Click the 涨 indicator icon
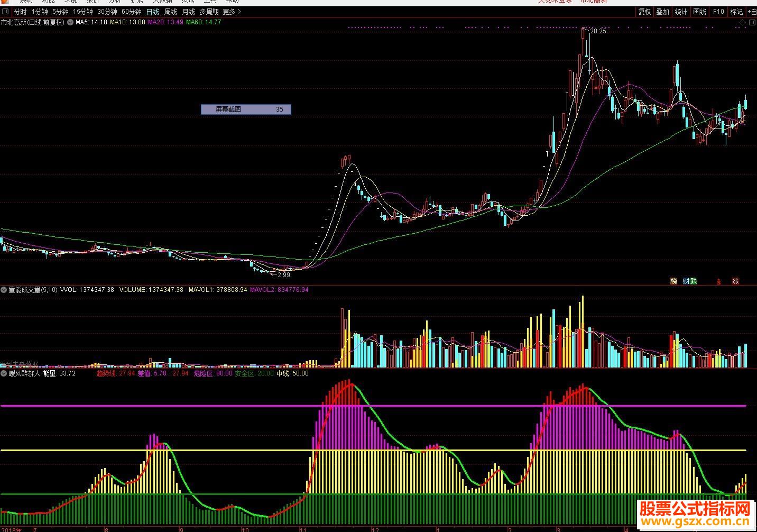This screenshot has width=757, height=532. tap(735, 281)
